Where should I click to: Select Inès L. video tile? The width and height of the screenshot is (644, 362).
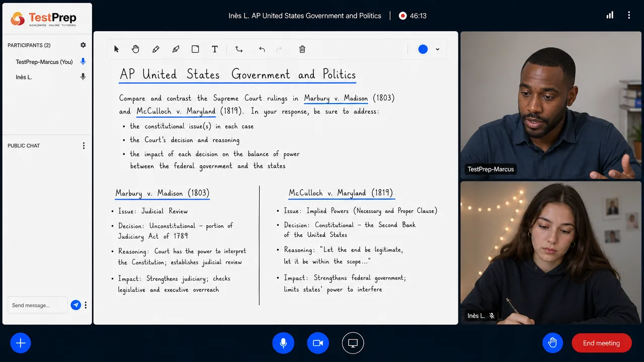tap(551, 253)
